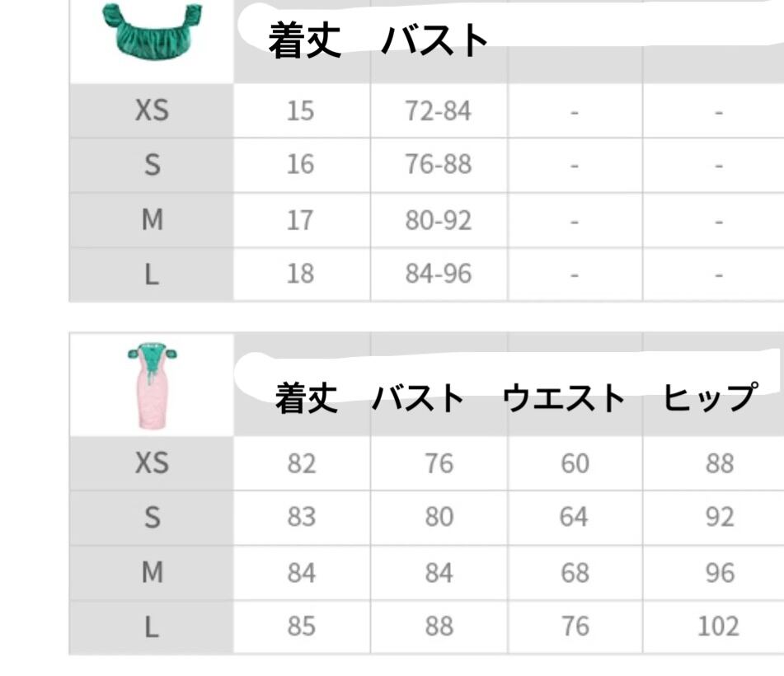Select the 64 waist cell for S

(575, 518)
